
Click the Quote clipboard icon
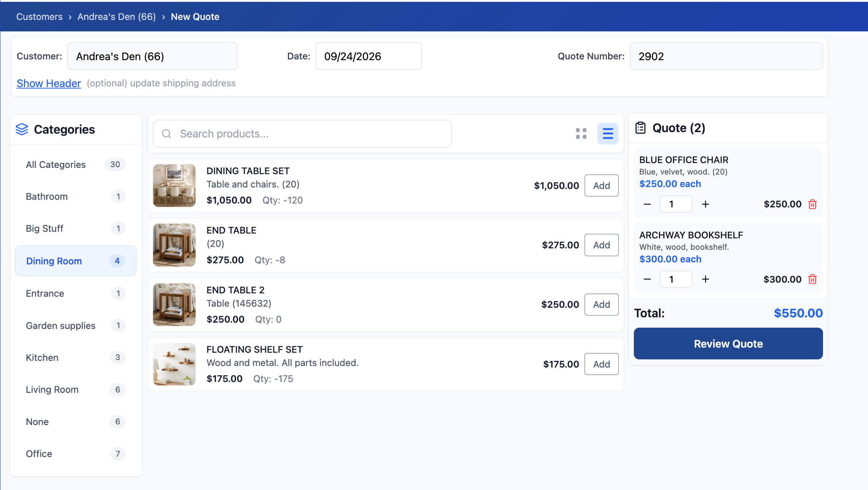pos(640,128)
